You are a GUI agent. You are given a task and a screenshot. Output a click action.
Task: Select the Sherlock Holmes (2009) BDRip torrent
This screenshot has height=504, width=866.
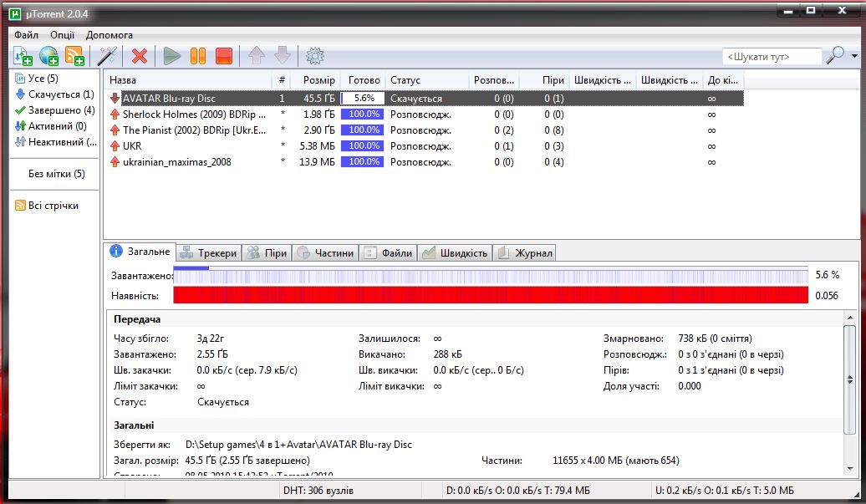425,115
